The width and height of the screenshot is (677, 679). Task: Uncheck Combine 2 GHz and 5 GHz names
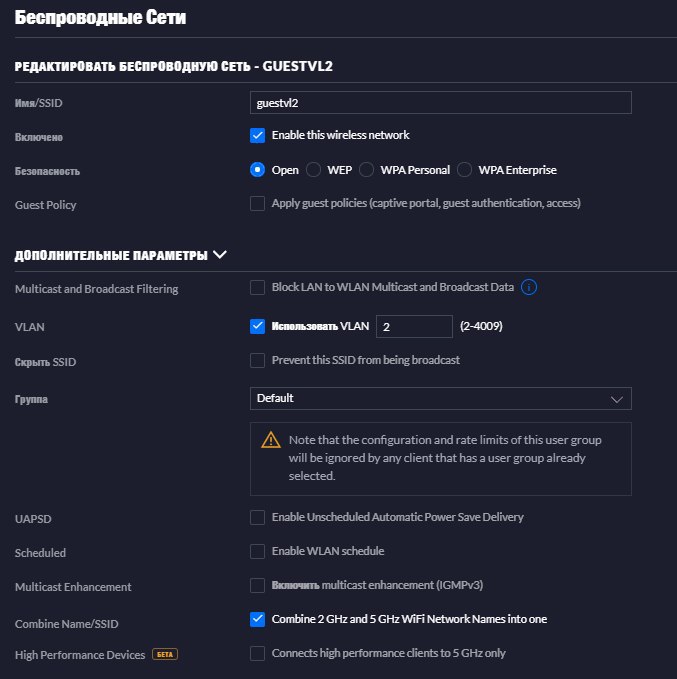coord(257,619)
